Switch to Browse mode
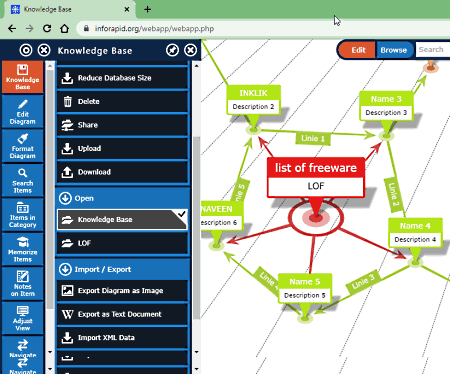The height and width of the screenshot is (374, 450). pyautogui.click(x=394, y=50)
